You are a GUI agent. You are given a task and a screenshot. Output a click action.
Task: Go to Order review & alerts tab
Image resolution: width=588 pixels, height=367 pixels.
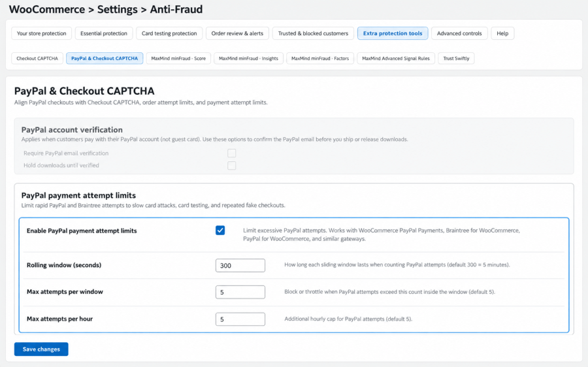[x=237, y=33]
